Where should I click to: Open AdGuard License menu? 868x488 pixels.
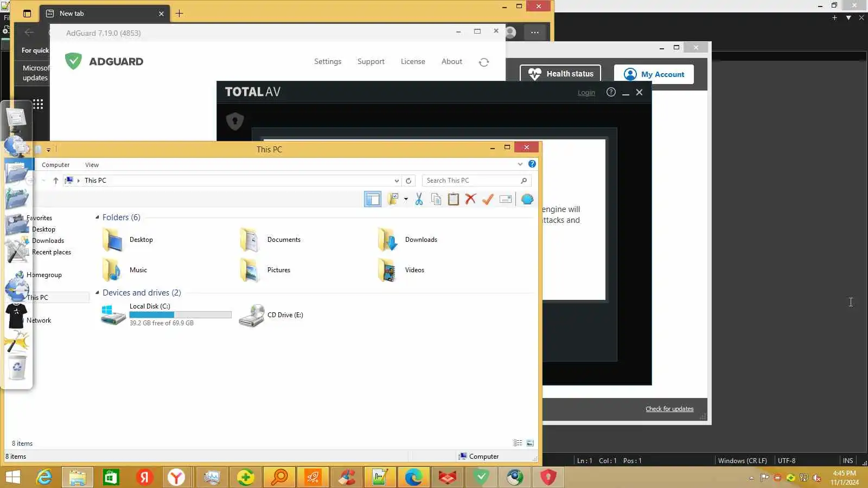coord(413,62)
